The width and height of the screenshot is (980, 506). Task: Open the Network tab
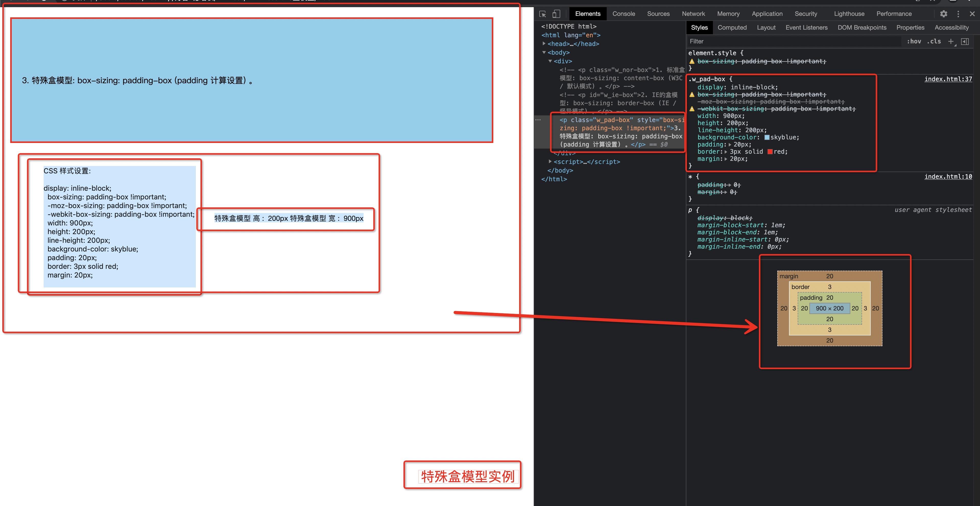click(693, 14)
